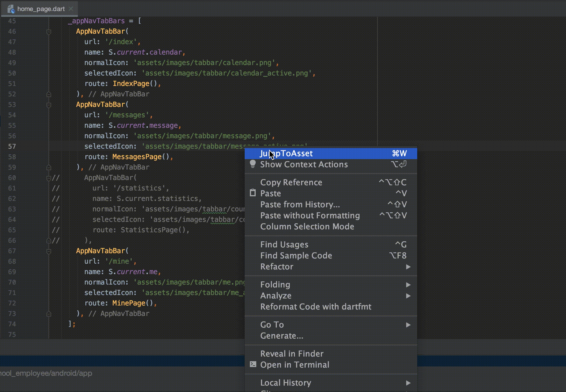Toggle Column Selection Mode

coord(307,226)
